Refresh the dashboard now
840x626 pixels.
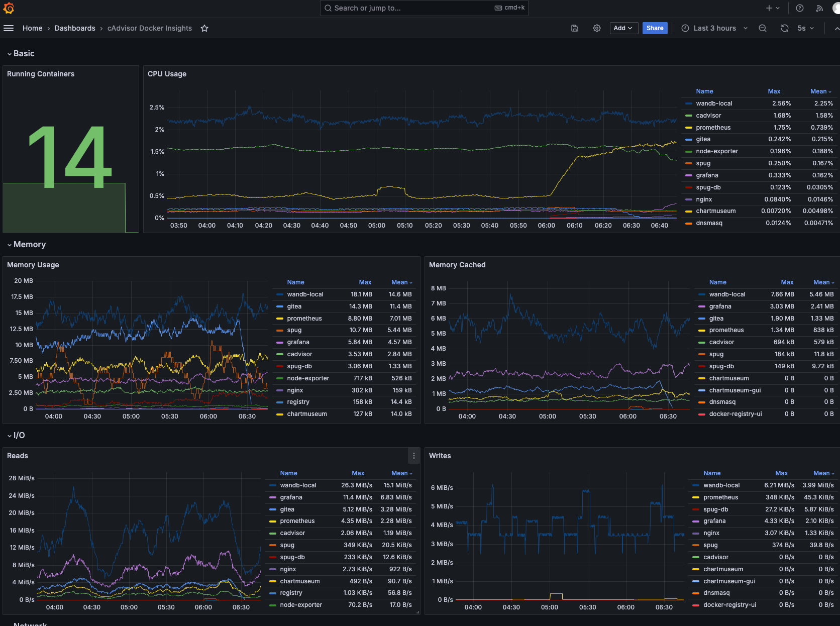click(785, 28)
